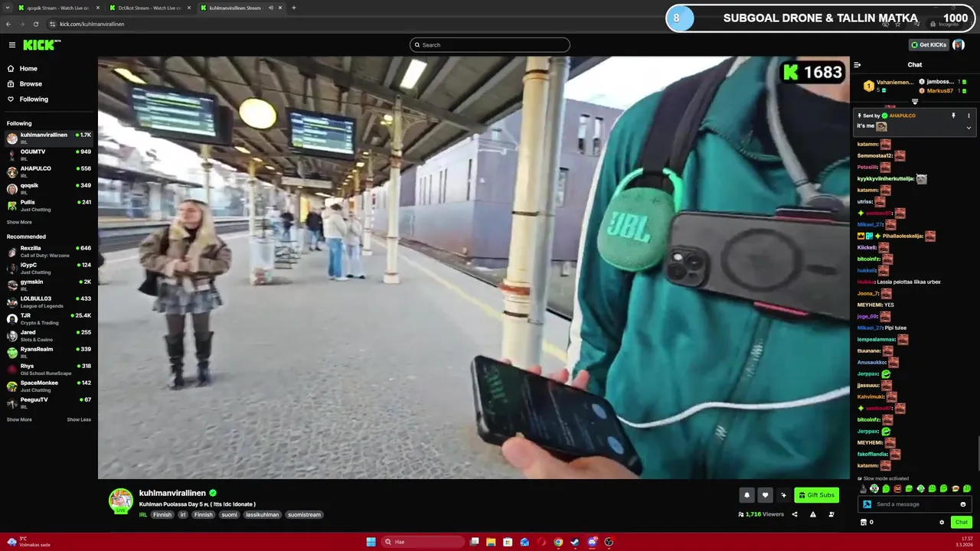This screenshot has width=980, height=551.
Task: Open the user list icon beside report
Action: click(831, 514)
